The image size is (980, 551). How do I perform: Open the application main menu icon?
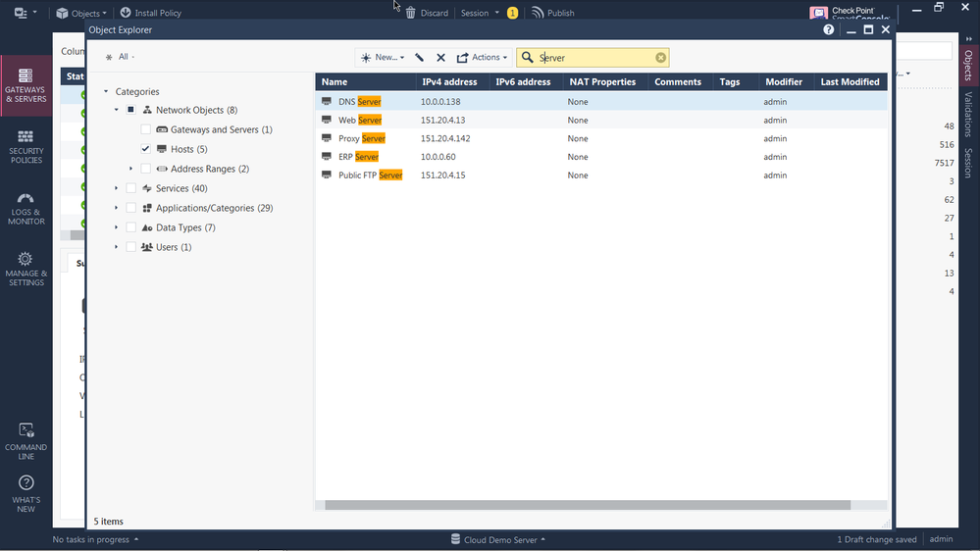[21, 13]
